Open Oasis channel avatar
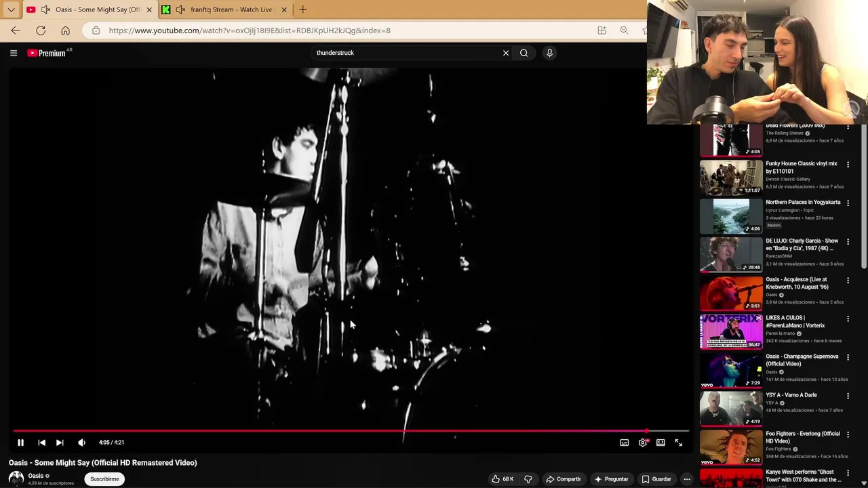Viewport: 868px width, 488px height. [x=16, y=479]
